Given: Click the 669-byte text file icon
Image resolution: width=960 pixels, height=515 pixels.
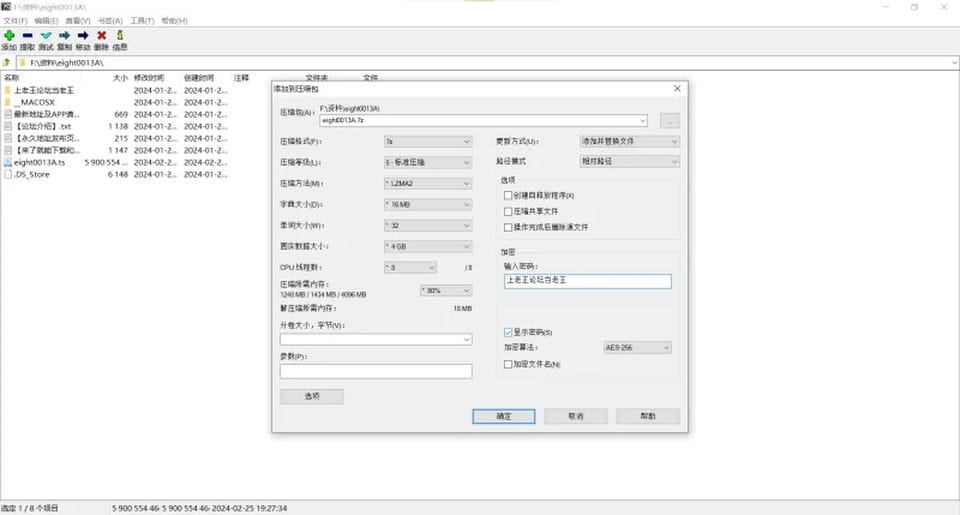Looking at the screenshot, I should [x=8, y=114].
